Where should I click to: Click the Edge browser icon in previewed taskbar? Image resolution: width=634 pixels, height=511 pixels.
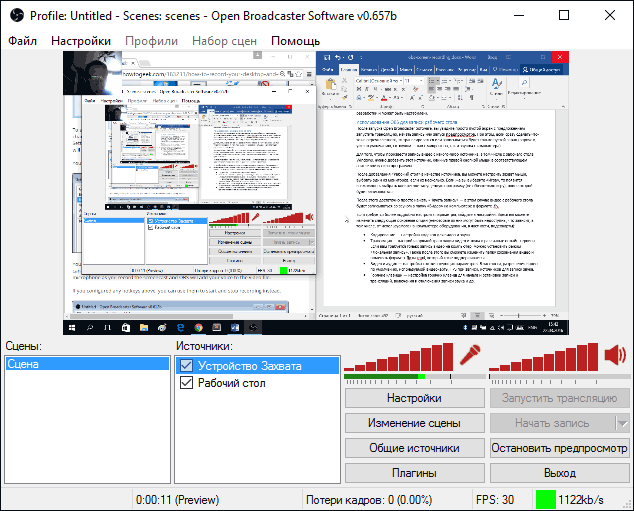click(180, 327)
